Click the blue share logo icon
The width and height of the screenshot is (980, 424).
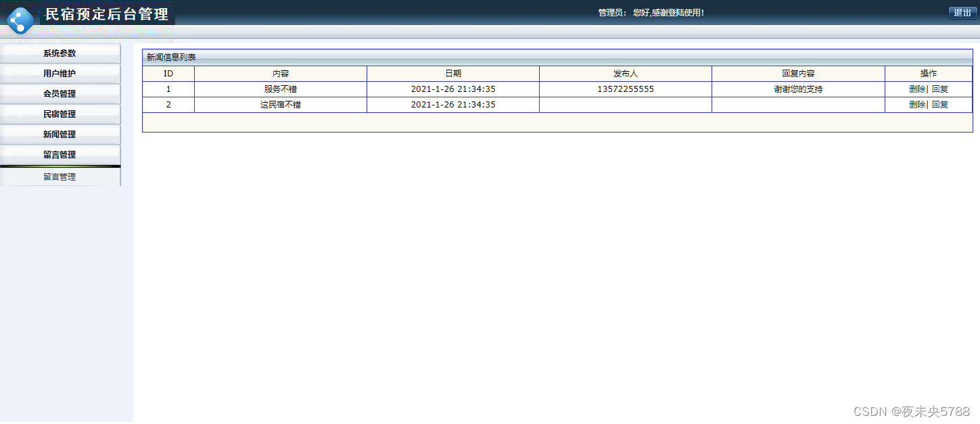(x=20, y=20)
